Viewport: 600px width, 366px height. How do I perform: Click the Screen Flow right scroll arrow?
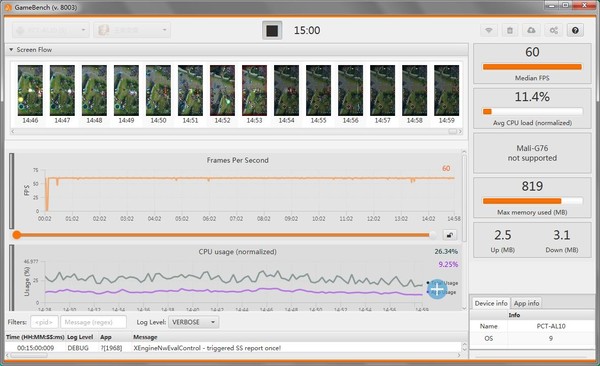[x=460, y=131]
